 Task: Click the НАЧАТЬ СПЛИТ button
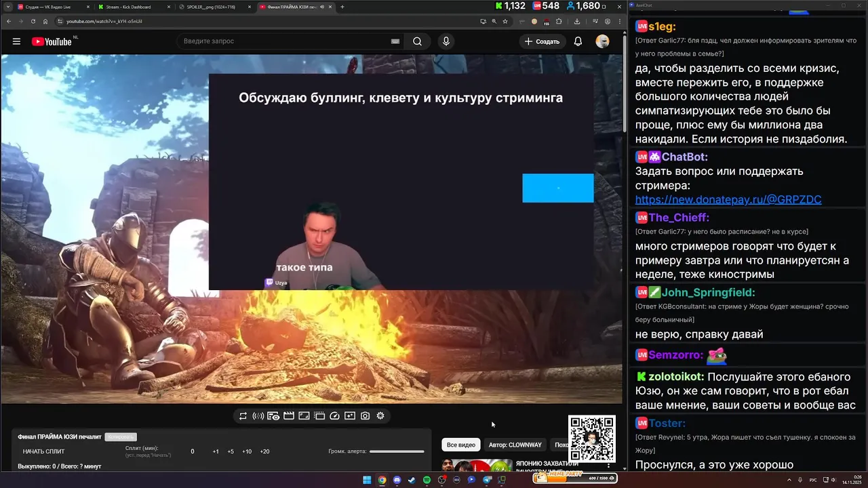[44, 451]
